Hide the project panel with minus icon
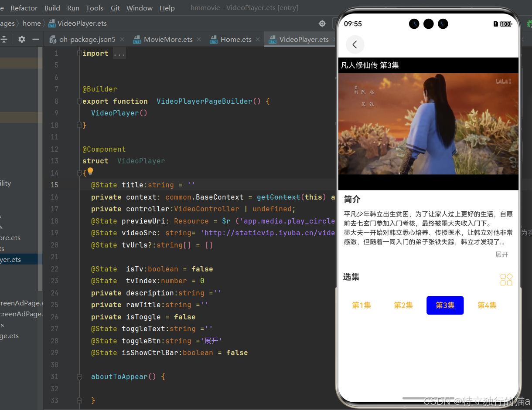The image size is (532, 410). pyautogui.click(x=36, y=39)
